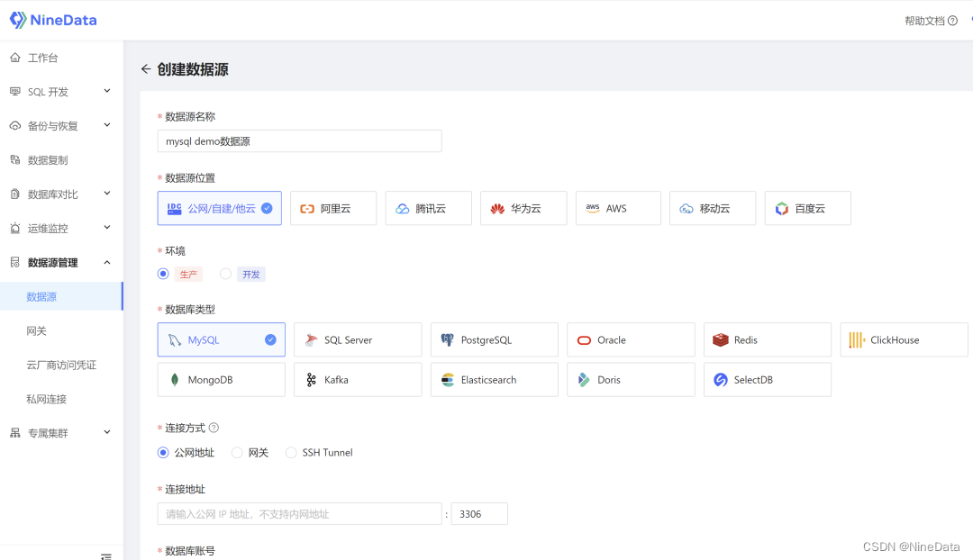
Task: Click the SQL 开发 monitor icon
Action: click(15, 92)
